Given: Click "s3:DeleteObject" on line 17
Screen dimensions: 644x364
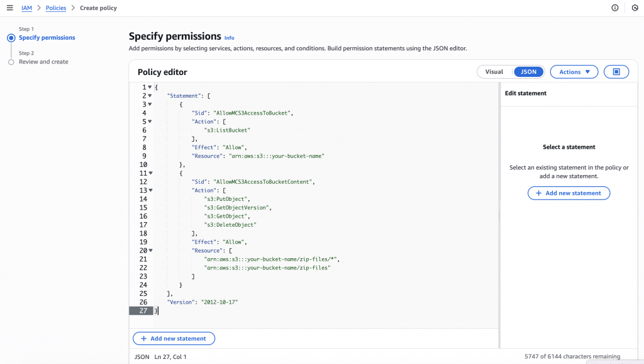Looking at the screenshot, I should click(230, 225).
